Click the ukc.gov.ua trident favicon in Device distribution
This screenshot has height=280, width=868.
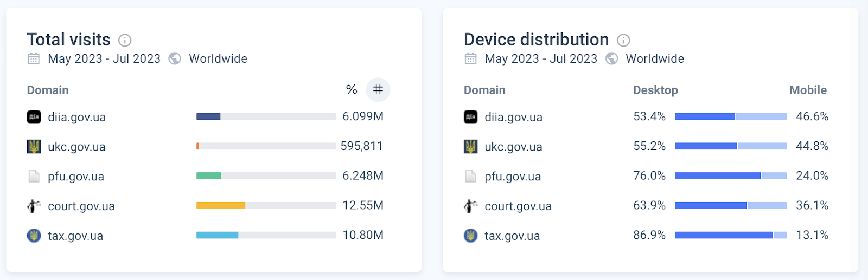click(x=471, y=146)
